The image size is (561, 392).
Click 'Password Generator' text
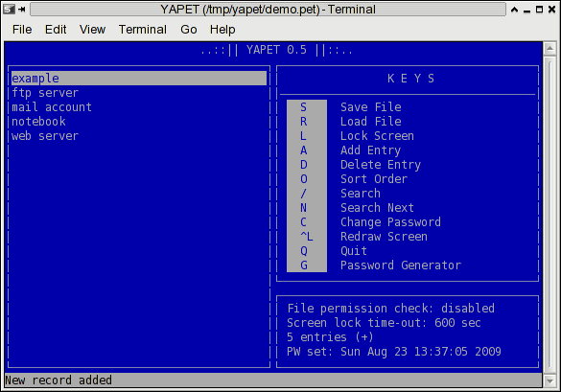tap(401, 265)
